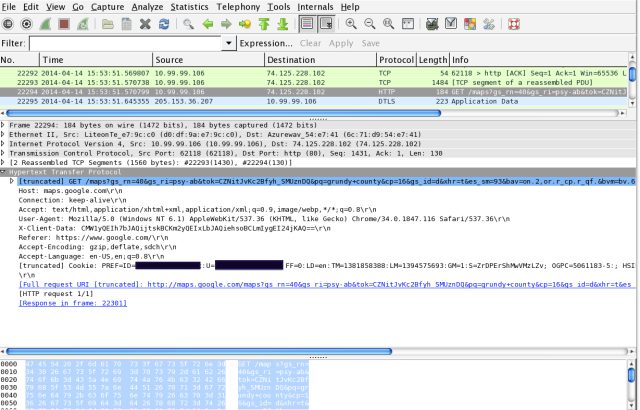The image size is (640, 410).
Task: Toggle auto scroll in live capture
Action: [326, 24]
